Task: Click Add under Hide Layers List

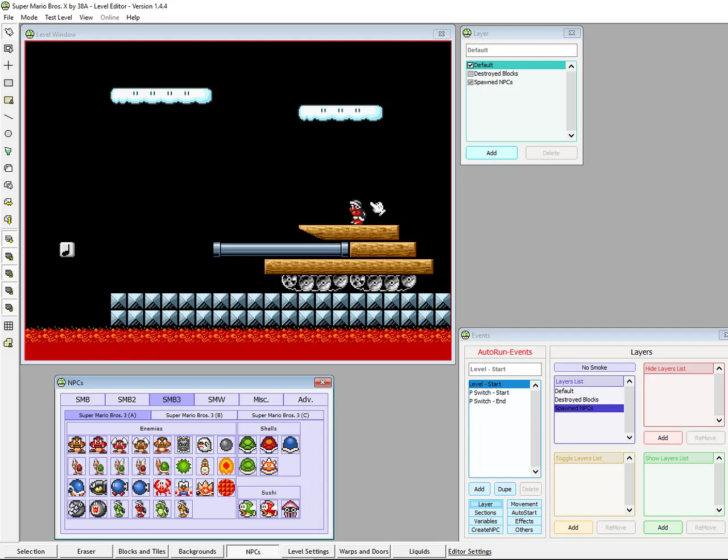Action: click(x=663, y=438)
